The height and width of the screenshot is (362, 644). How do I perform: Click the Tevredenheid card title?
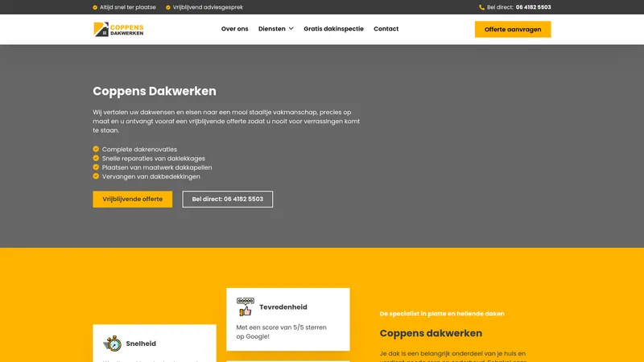283,307
